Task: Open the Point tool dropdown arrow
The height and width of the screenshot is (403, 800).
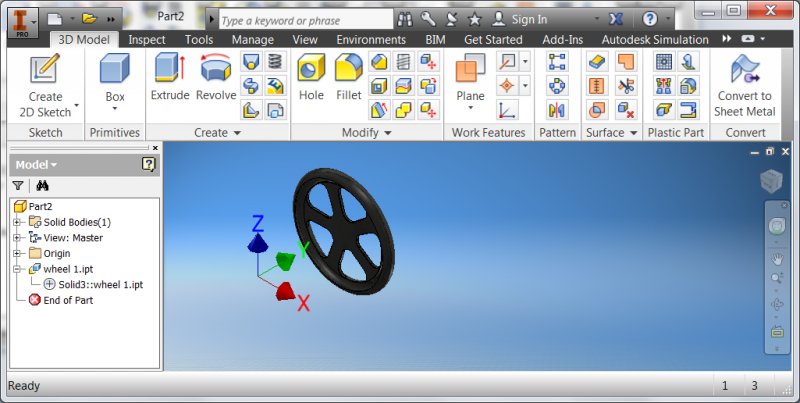Action: [x=526, y=86]
